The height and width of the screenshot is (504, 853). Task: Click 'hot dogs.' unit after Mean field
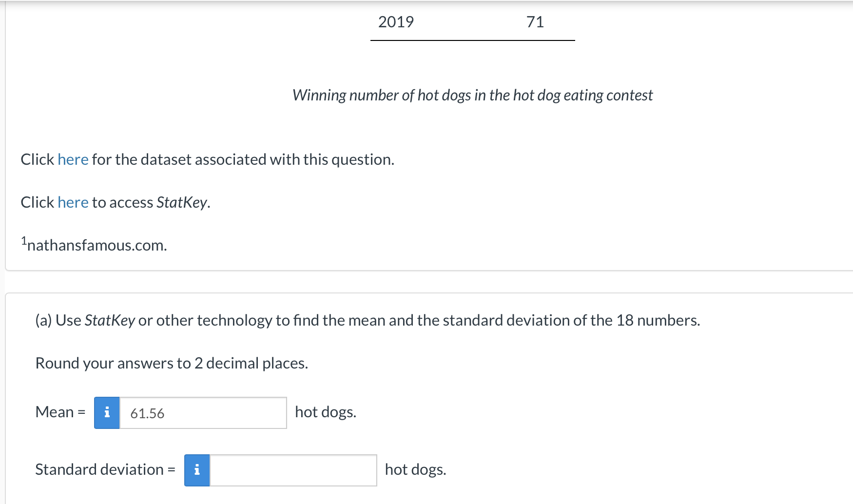pos(326,412)
